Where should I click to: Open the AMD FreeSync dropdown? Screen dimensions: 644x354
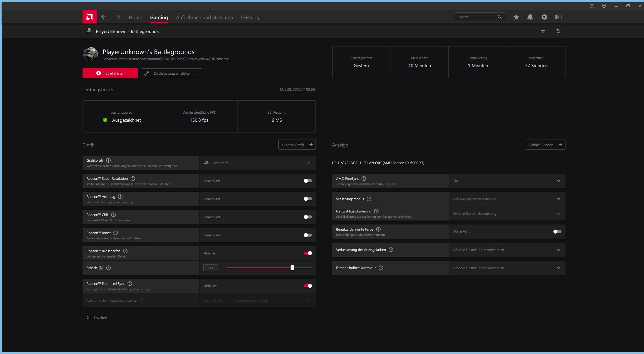507,181
